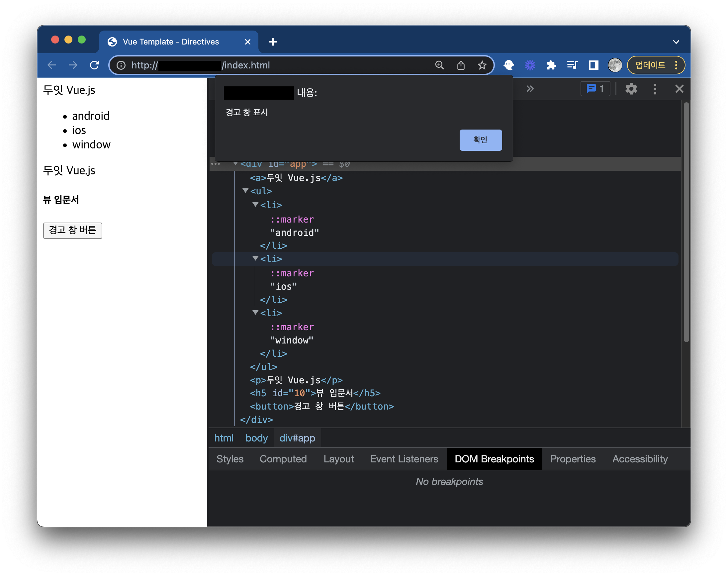Open the DevTools issues counter badge

tap(595, 89)
